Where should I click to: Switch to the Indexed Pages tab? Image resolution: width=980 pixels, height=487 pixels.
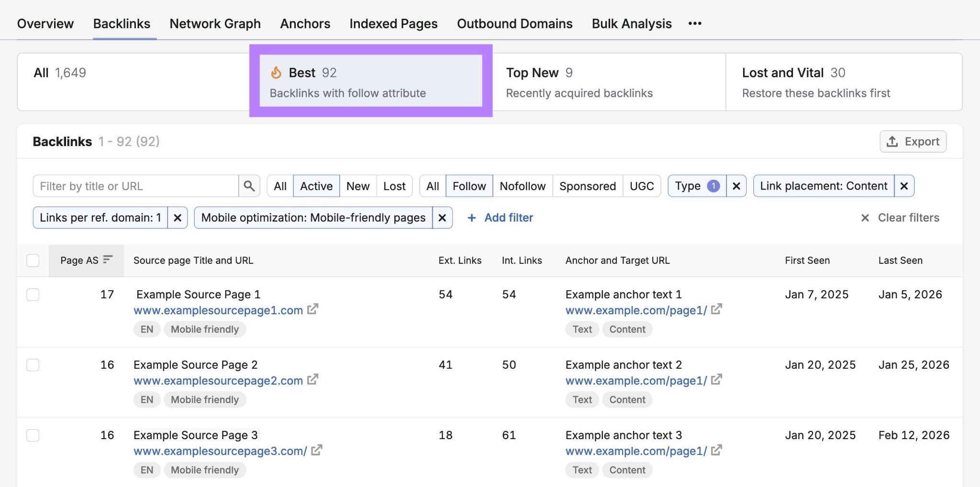pos(393,23)
